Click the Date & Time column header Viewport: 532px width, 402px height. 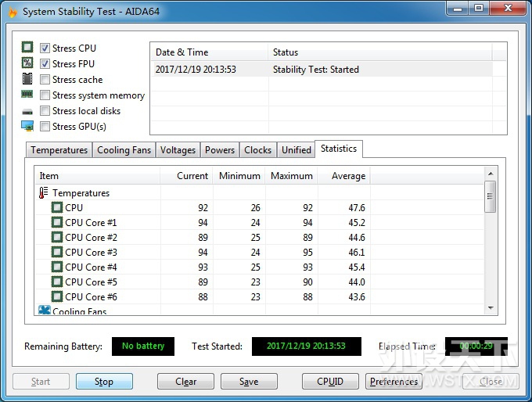coord(210,52)
